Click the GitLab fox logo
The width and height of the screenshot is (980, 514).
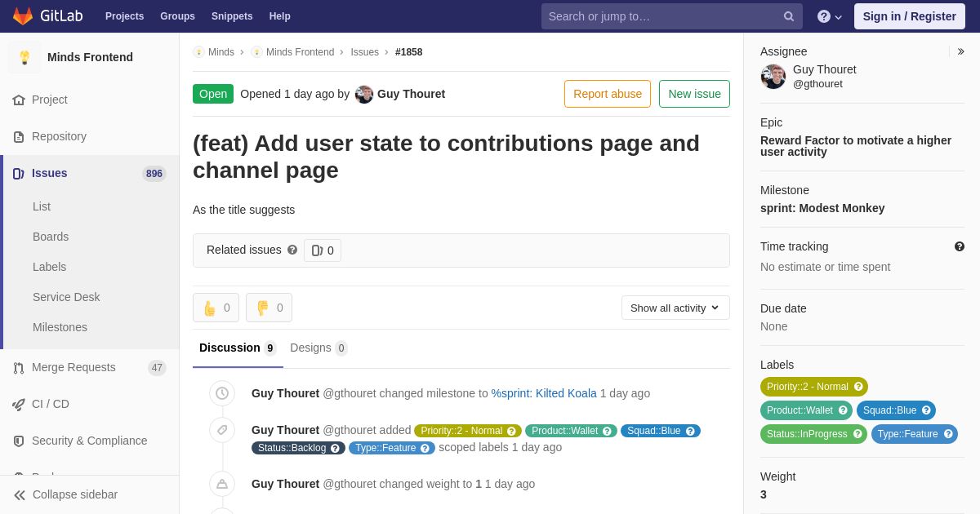(x=23, y=16)
